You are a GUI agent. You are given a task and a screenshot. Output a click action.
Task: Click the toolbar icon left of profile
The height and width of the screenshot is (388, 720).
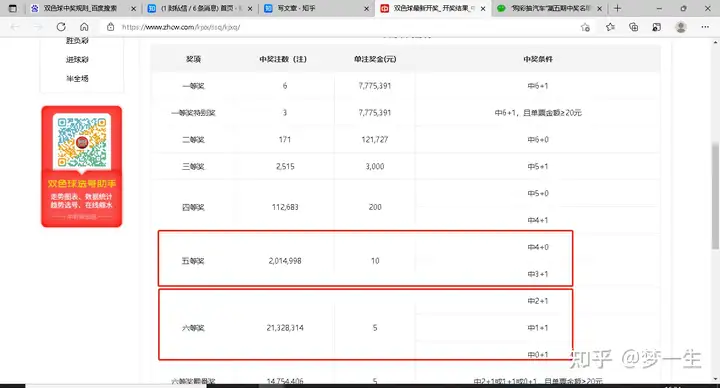pos(657,27)
